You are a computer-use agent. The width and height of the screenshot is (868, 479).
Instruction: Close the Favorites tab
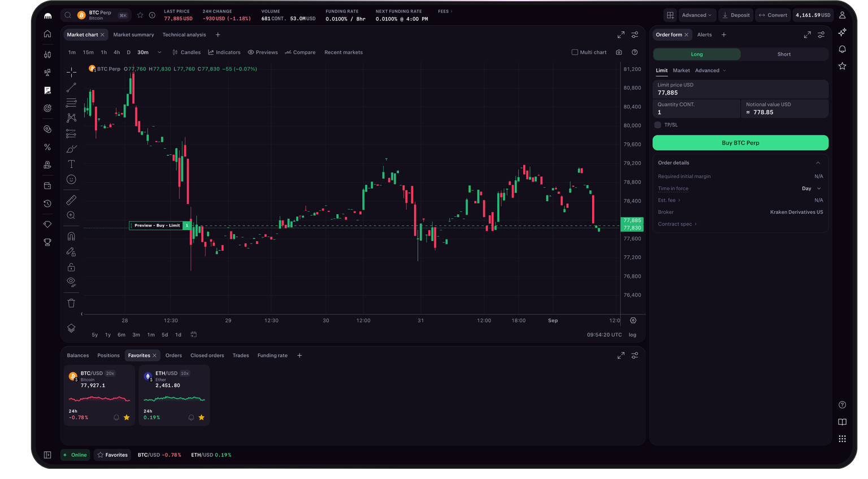[154, 356]
